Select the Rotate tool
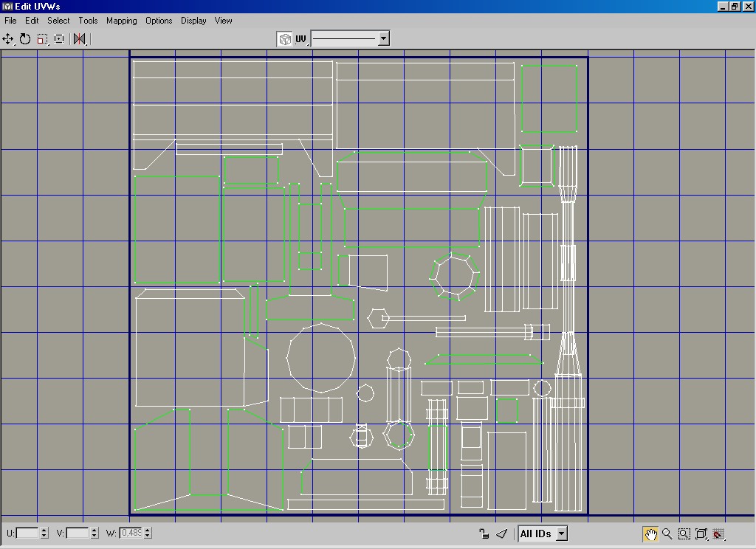This screenshot has width=756, height=549. coord(25,39)
